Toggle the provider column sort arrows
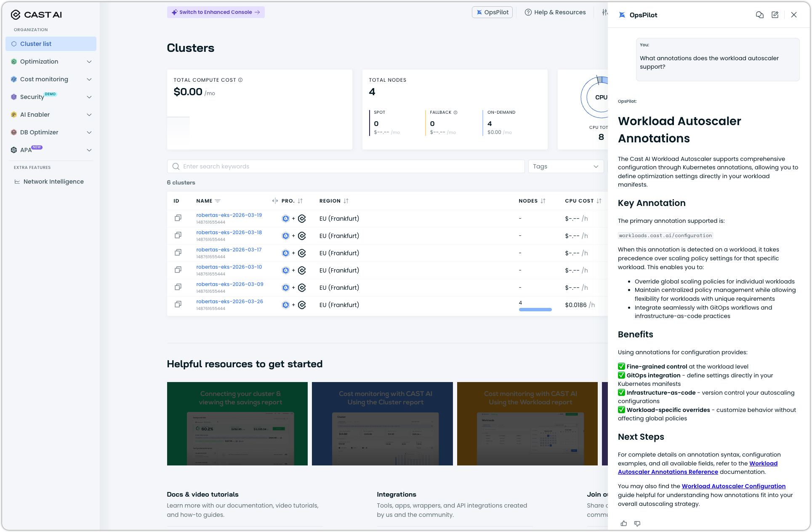This screenshot has width=812, height=532. (300, 201)
